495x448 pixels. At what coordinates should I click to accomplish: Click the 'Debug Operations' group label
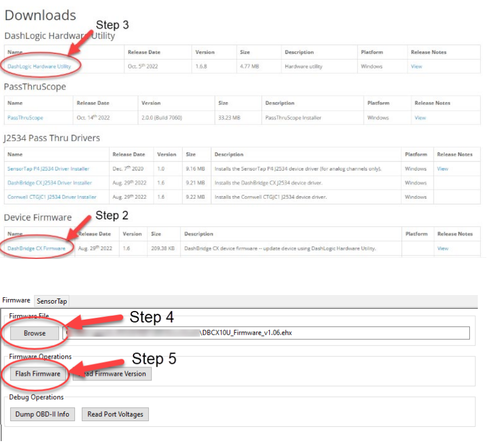pyautogui.click(x=36, y=397)
